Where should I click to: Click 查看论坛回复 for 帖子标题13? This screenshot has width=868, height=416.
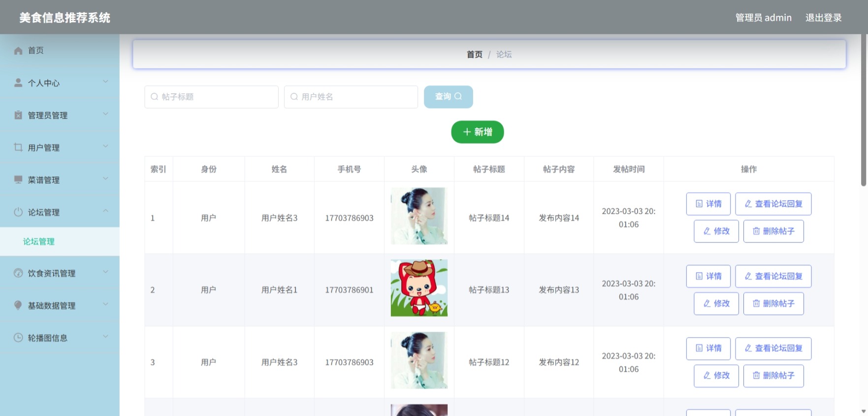click(773, 276)
